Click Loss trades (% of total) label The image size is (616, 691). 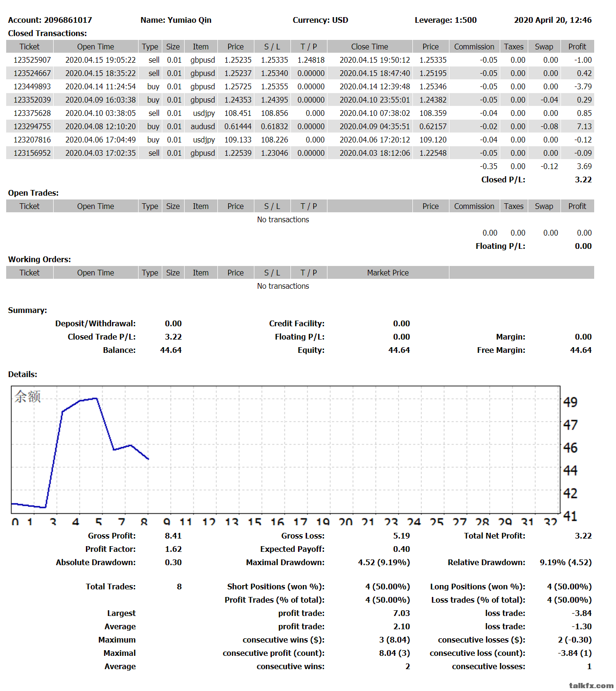pyautogui.click(x=478, y=600)
